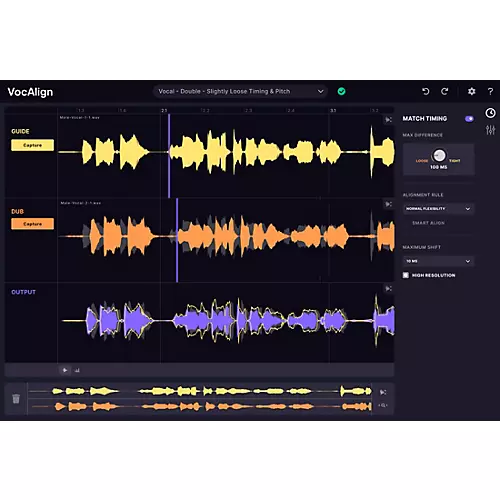Click the trash icon to delete audio

pyautogui.click(x=16, y=399)
